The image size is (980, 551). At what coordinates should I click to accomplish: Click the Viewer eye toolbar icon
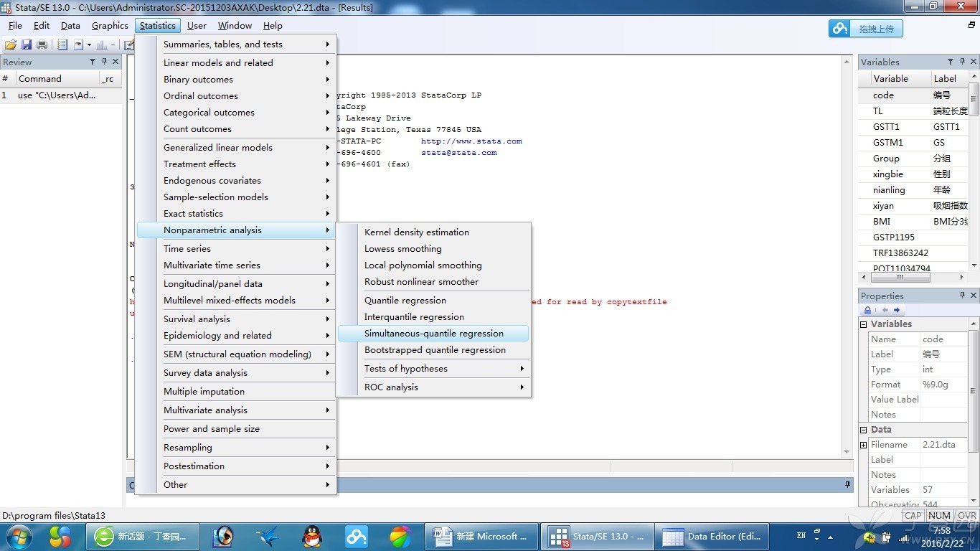click(x=79, y=44)
